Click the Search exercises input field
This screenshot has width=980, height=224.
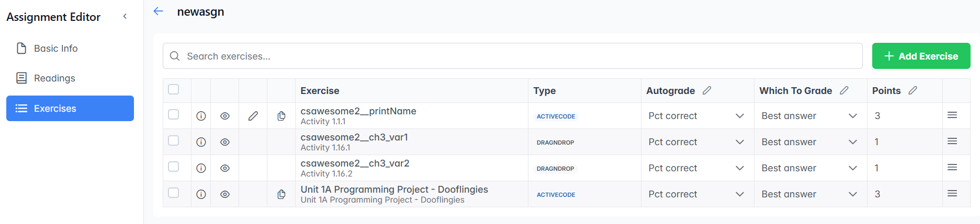[513, 56]
